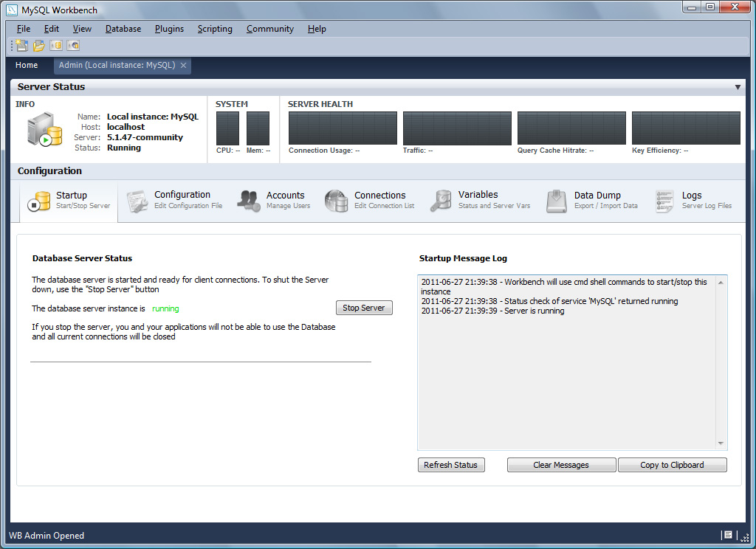View the Logs Server Log Files section
Image resolution: width=756 pixels, height=549 pixels.
pyautogui.click(x=694, y=201)
